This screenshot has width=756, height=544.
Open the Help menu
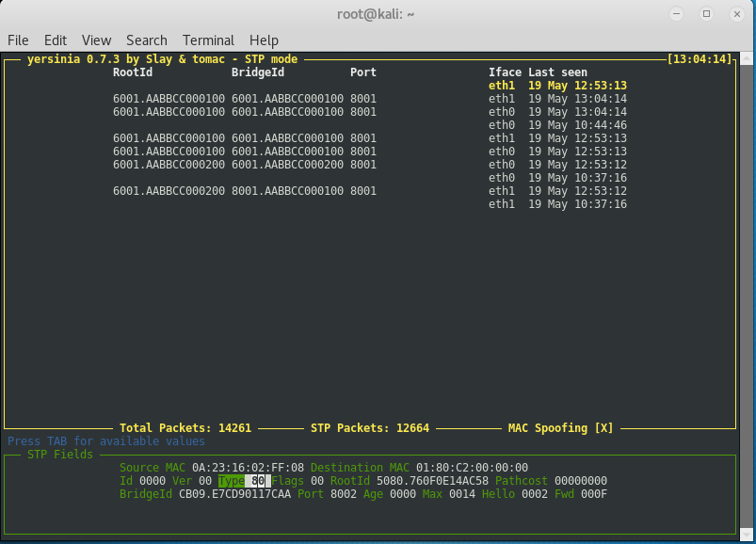tap(264, 40)
